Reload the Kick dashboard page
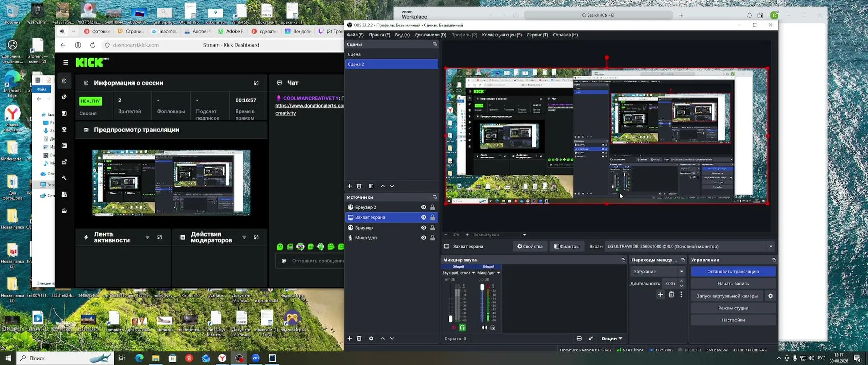 92,45
